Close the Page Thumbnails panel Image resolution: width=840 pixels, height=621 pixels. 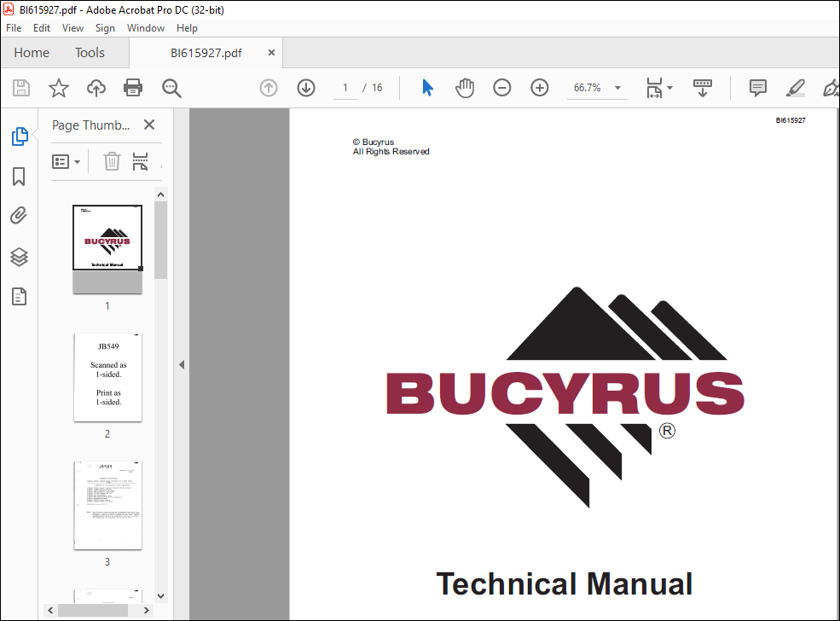(149, 125)
